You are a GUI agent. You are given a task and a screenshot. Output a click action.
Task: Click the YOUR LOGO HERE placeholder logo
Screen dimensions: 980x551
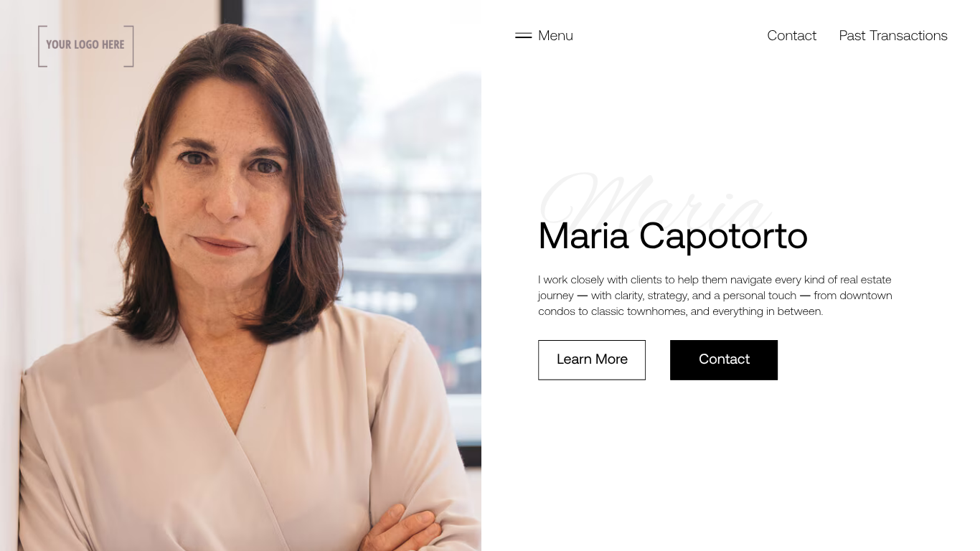click(86, 46)
